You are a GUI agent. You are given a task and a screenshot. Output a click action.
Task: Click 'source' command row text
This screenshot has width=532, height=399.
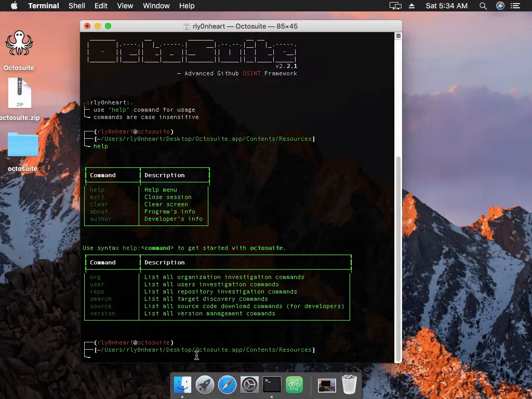pyautogui.click(x=100, y=306)
